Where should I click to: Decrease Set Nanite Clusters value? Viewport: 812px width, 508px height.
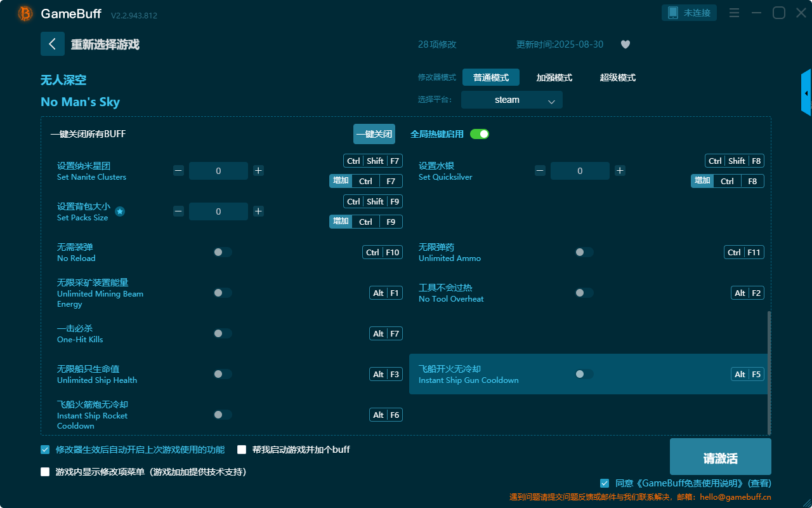pos(179,170)
